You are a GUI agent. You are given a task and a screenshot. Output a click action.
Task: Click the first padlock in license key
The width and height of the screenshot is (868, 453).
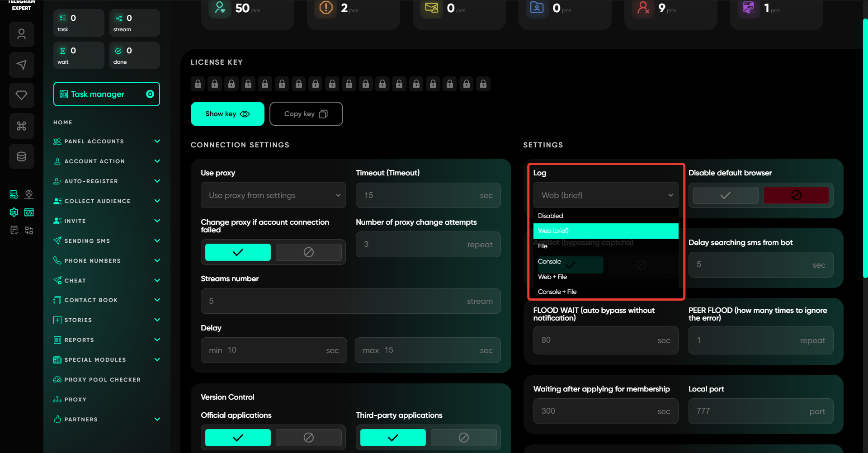coord(198,84)
